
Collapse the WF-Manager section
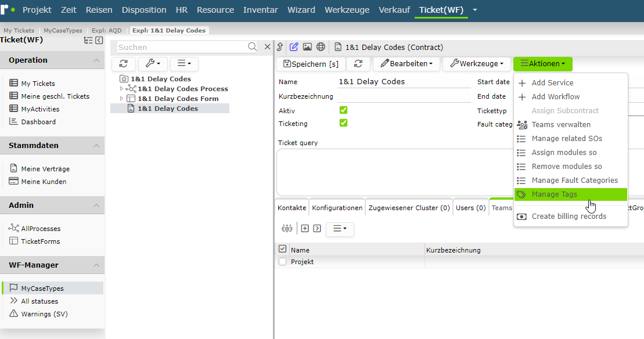coord(96,265)
